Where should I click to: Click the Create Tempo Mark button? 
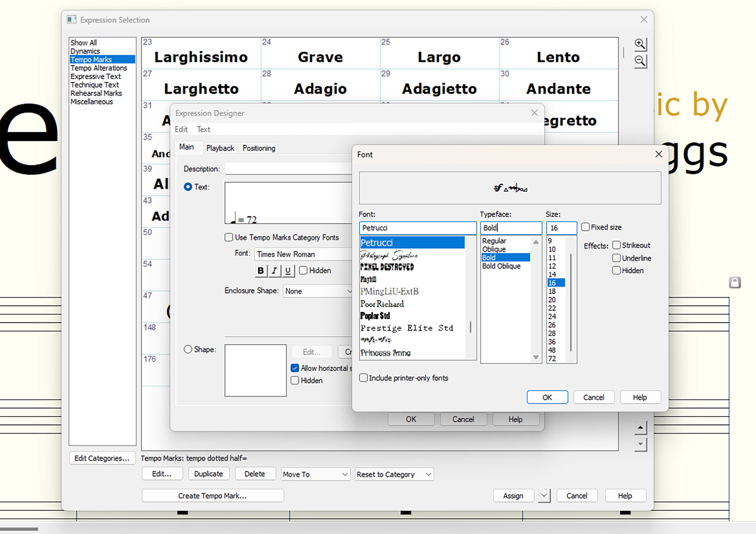tap(213, 496)
